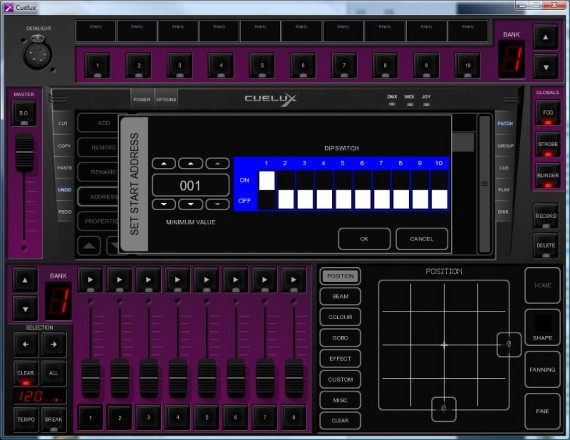Image resolution: width=570 pixels, height=440 pixels.
Task: Confirm the start address with OK
Action: point(364,239)
